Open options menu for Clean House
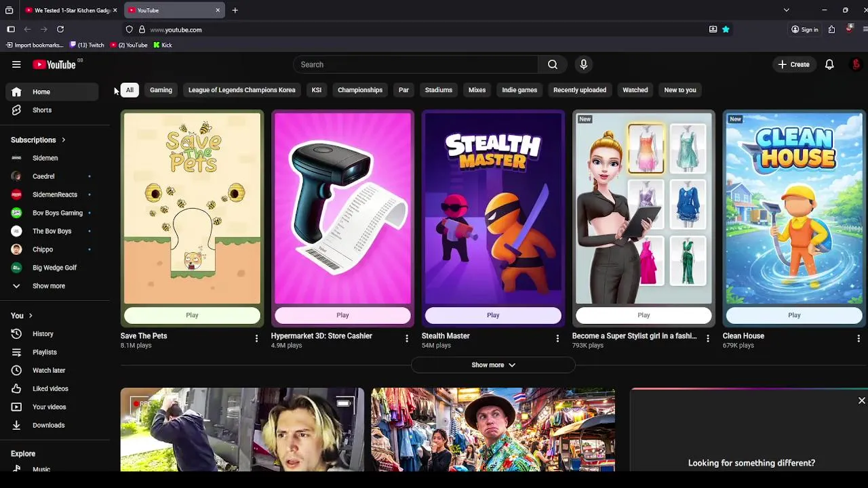 (859, 338)
